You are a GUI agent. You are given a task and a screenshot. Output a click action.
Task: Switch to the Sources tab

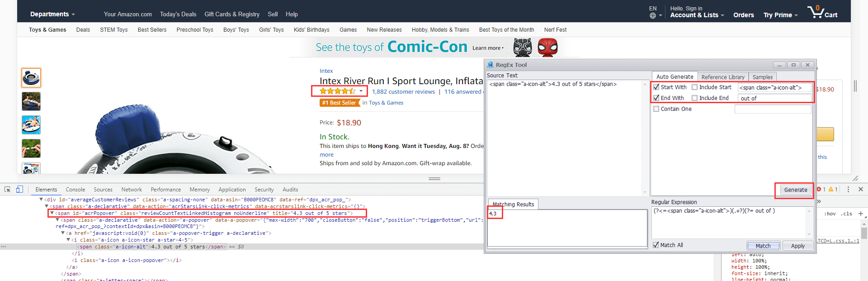pos(103,190)
